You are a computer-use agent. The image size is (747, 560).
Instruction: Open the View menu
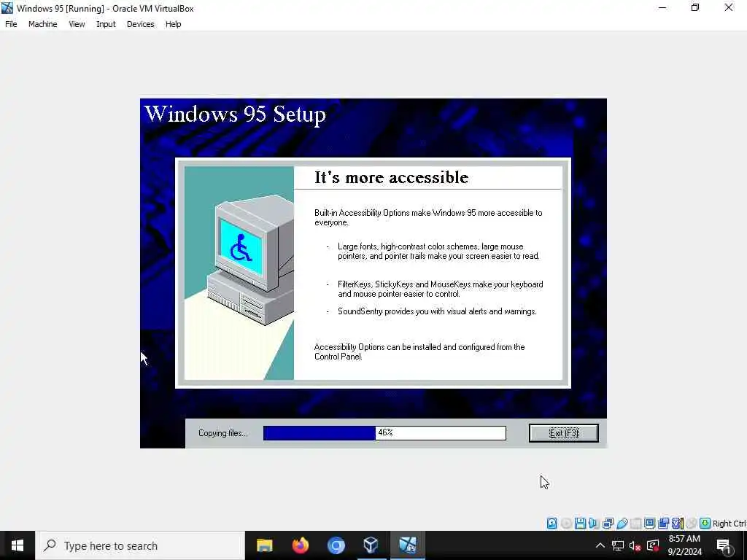point(77,24)
